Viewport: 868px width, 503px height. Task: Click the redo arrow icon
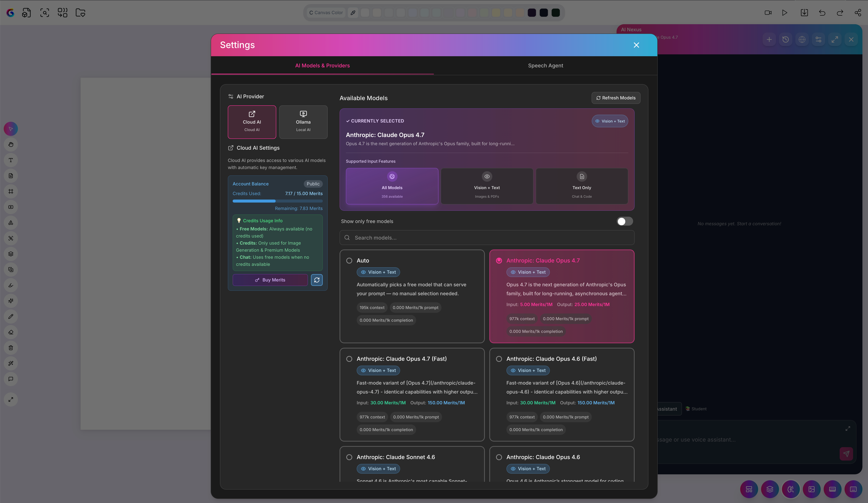840,13
